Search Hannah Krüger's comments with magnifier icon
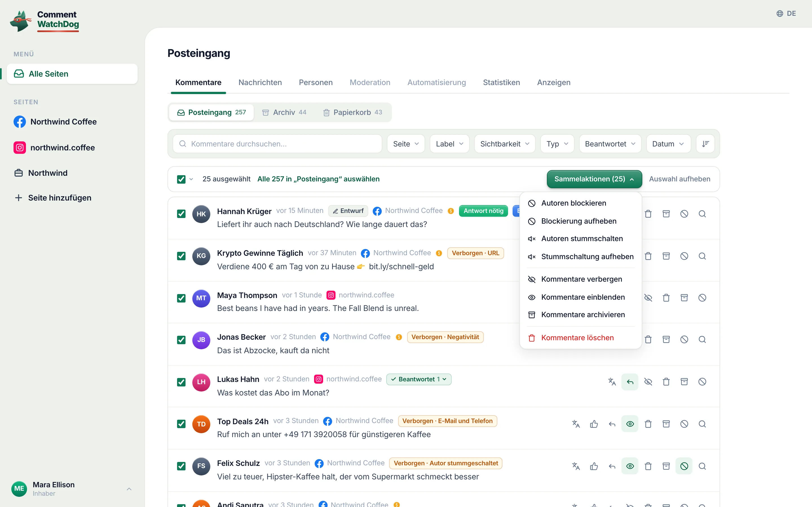This screenshot has height=507, width=812. (x=702, y=214)
